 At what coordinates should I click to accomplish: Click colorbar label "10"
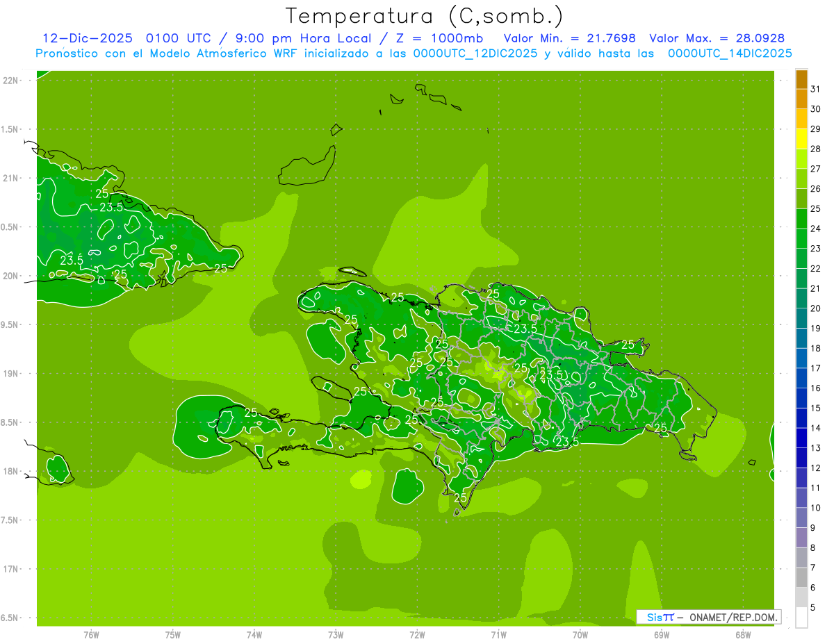(816, 508)
